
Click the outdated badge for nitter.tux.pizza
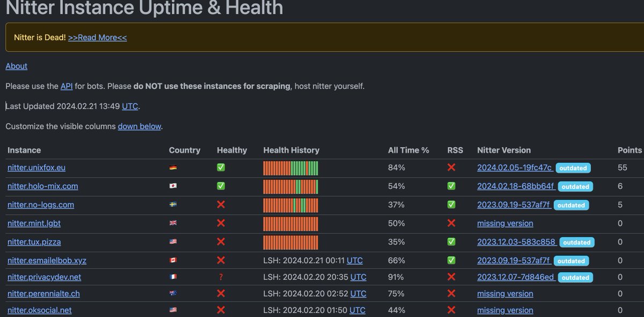click(576, 242)
